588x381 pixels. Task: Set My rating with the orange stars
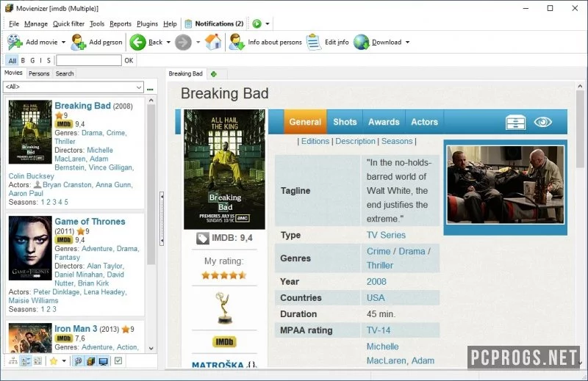(x=224, y=275)
